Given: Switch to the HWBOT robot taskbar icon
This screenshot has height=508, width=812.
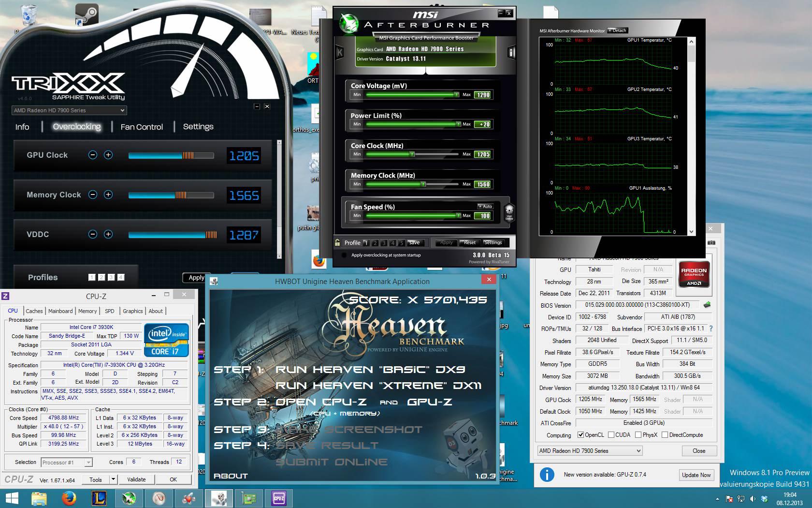Looking at the screenshot, I should 219,498.
